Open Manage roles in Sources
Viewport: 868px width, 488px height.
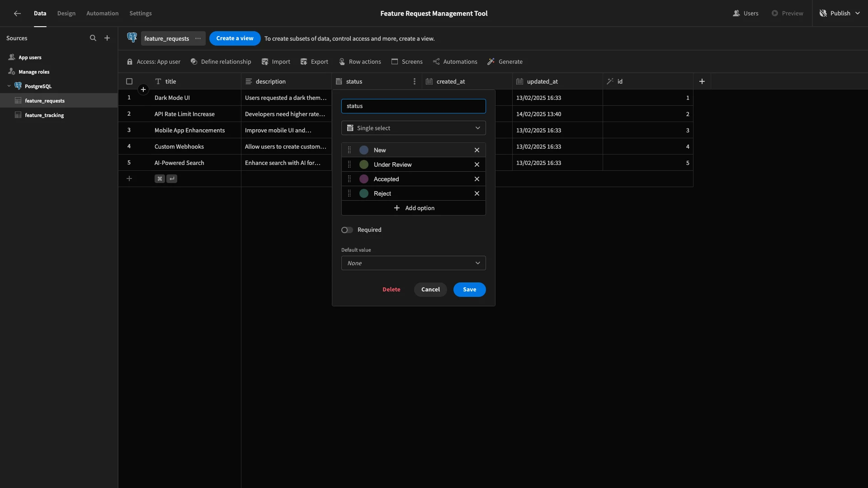pos(34,72)
